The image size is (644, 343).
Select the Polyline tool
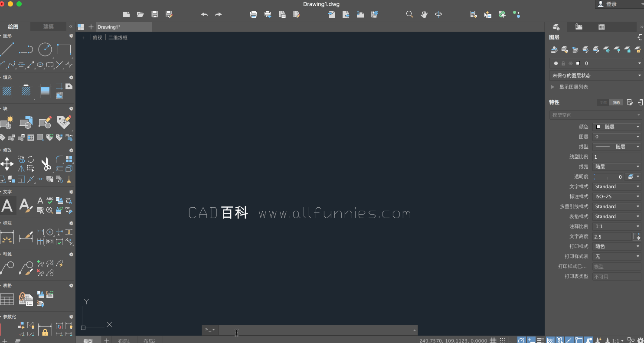pyautogui.click(x=26, y=49)
